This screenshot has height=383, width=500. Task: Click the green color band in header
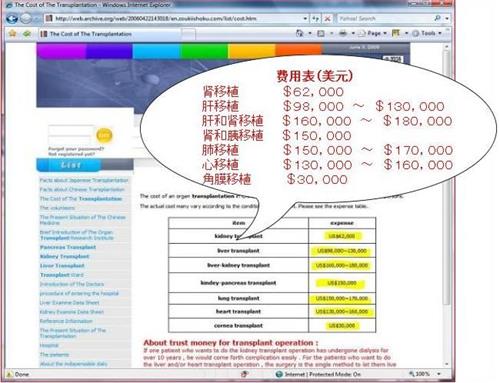coord(204,51)
